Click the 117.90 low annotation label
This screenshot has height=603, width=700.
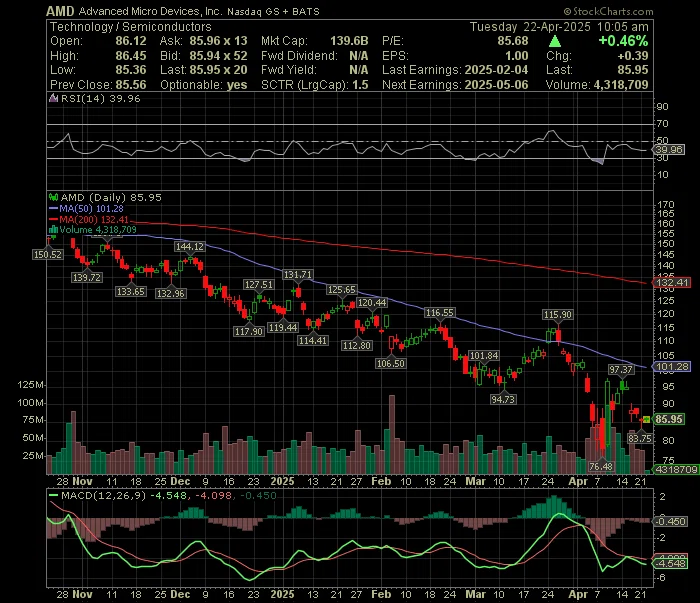pyautogui.click(x=249, y=332)
